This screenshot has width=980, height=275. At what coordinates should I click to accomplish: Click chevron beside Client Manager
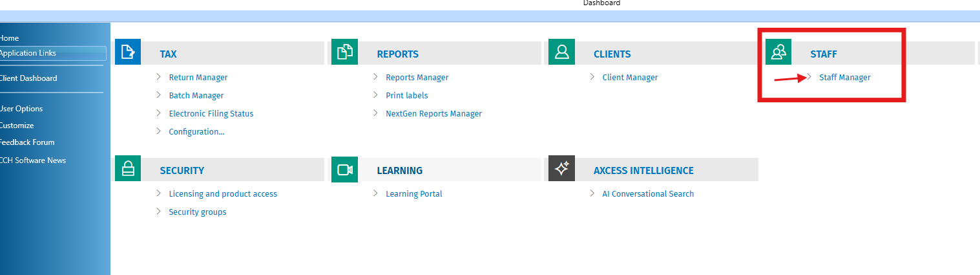(x=592, y=77)
